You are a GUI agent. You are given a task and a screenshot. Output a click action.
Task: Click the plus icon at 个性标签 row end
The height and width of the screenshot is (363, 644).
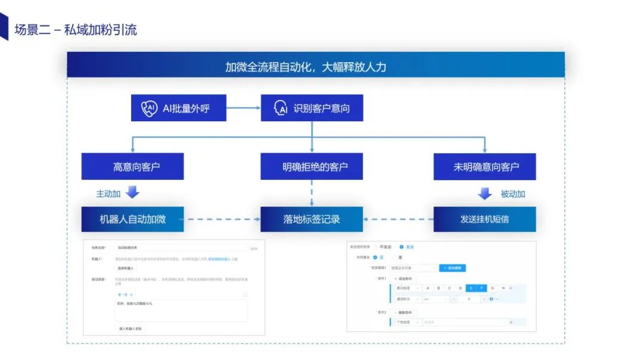click(x=510, y=322)
